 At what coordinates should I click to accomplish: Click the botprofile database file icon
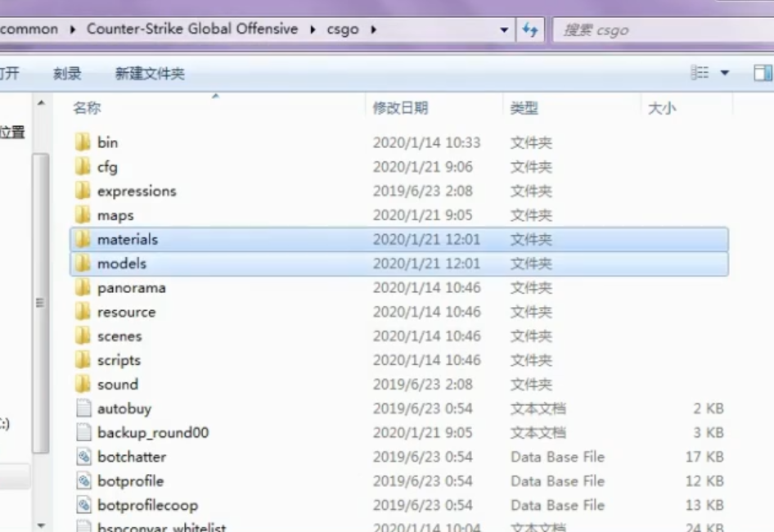click(84, 481)
